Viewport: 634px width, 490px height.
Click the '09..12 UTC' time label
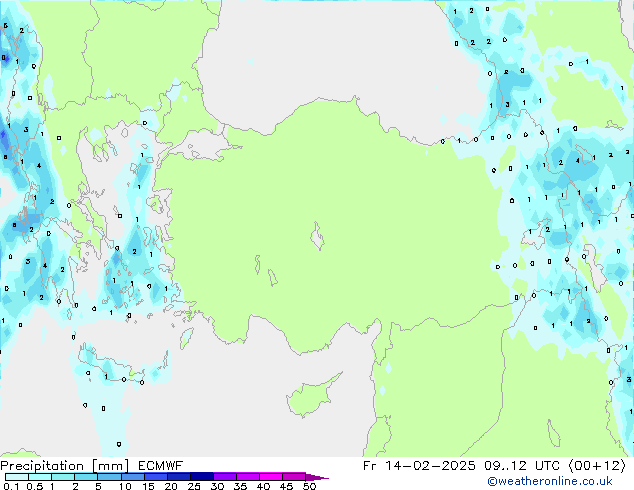tap(522, 466)
